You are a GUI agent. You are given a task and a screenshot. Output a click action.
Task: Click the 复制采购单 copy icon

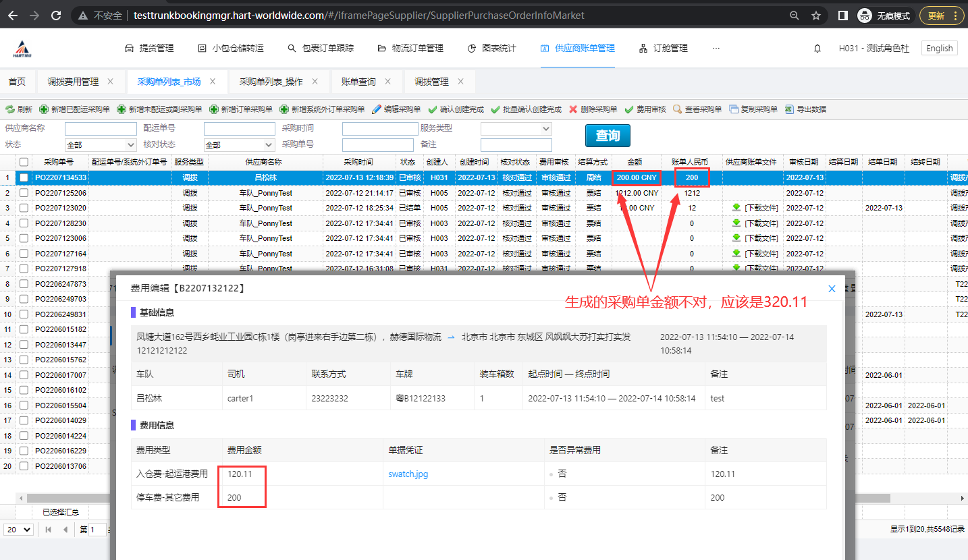pyautogui.click(x=734, y=109)
